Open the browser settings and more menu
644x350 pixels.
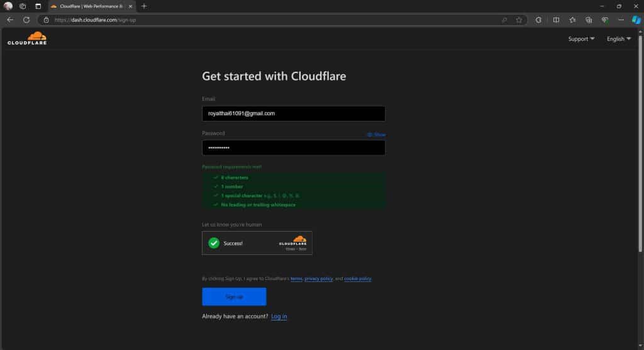621,20
